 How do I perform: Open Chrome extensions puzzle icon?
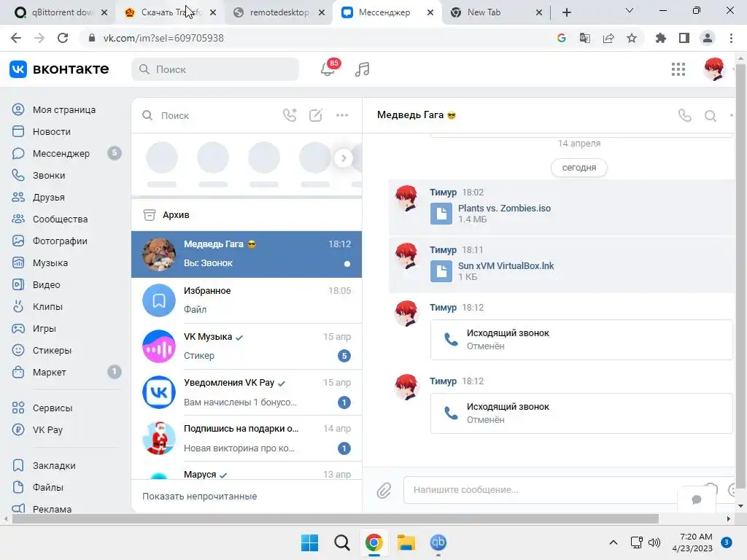click(x=660, y=38)
